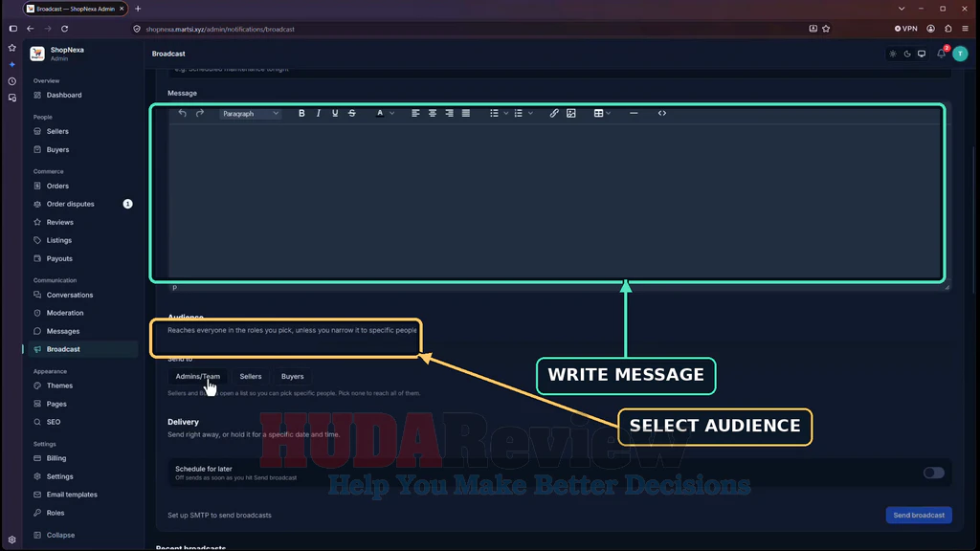Click the undo arrow in the editor toolbar
Viewport: 980px width, 551px height.
pos(183,113)
